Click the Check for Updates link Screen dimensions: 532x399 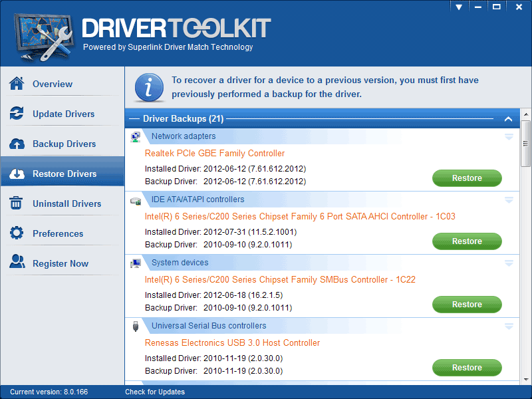pos(155,392)
